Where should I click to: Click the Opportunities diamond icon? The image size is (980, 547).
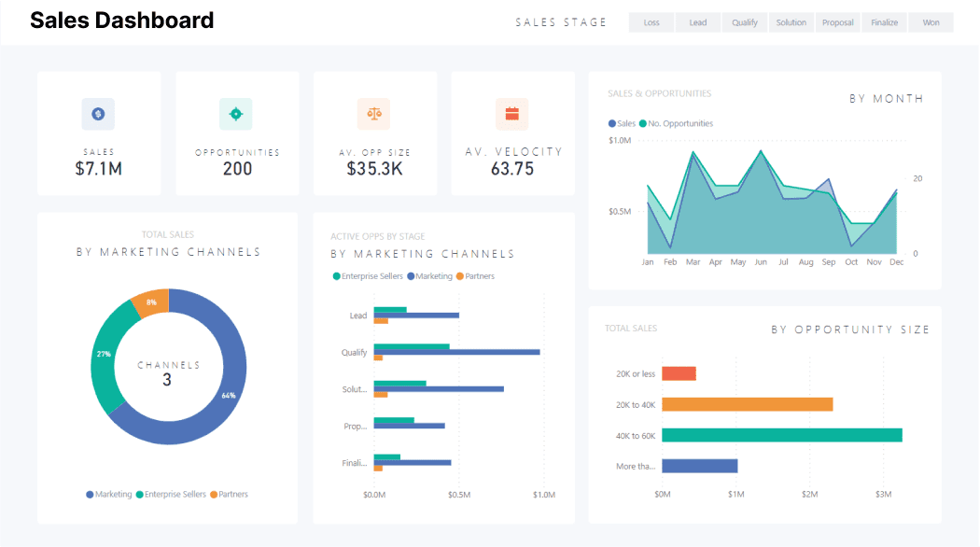click(x=237, y=113)
